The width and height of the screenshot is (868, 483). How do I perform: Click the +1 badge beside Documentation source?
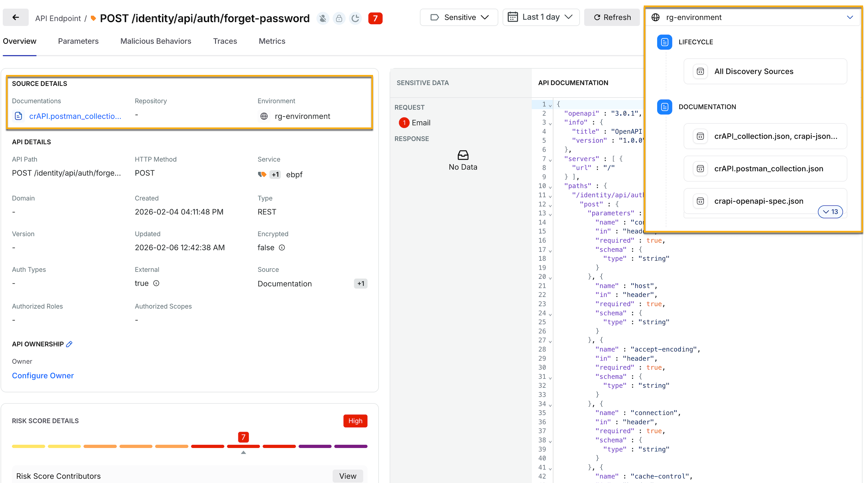360,283
